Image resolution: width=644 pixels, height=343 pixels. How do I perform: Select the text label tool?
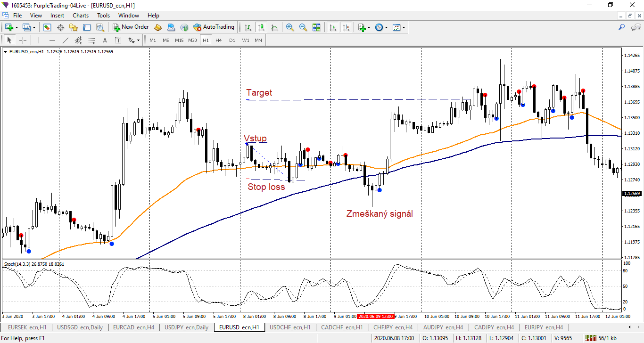pos(118,40)
